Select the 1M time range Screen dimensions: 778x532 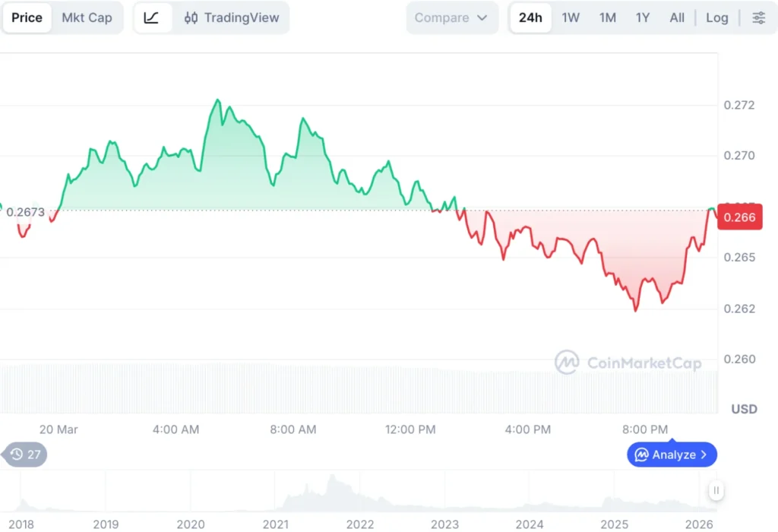[607, 17]
